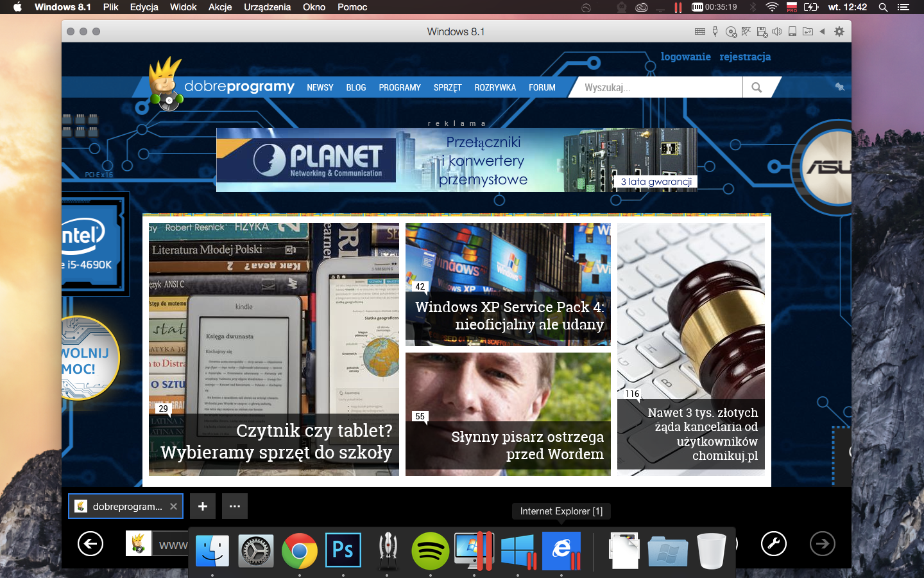
Task: Click the CD/DVD drive status icon
Action: 731,31
